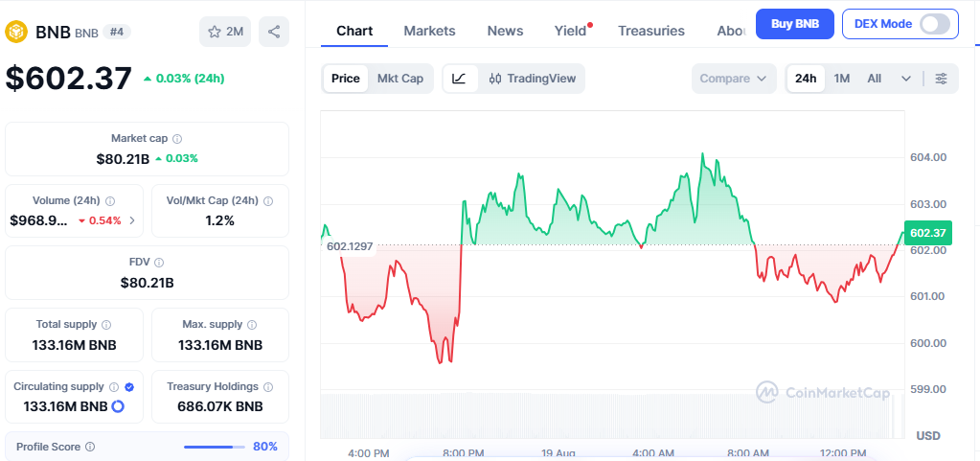
Task: Switch to the TradingView candlestick chart
Action: 533,79
